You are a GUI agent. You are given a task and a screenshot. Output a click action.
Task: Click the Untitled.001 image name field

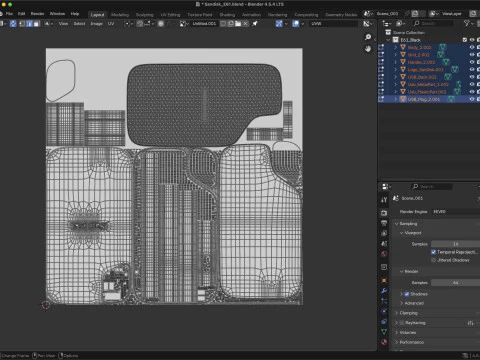[x=204, y=24]
